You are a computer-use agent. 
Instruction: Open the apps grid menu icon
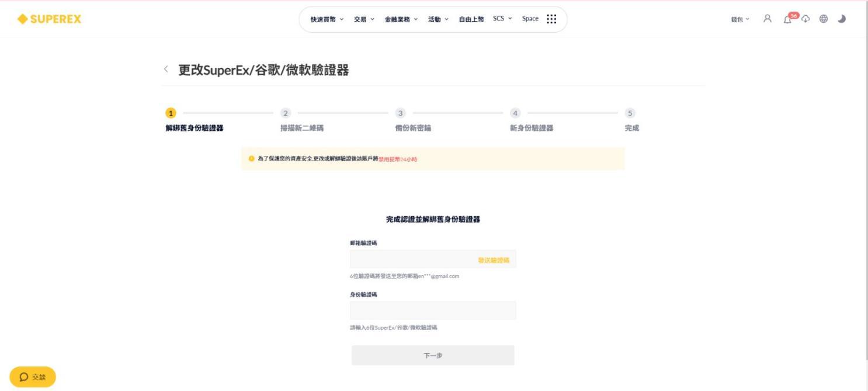click(x=551, y=19)
